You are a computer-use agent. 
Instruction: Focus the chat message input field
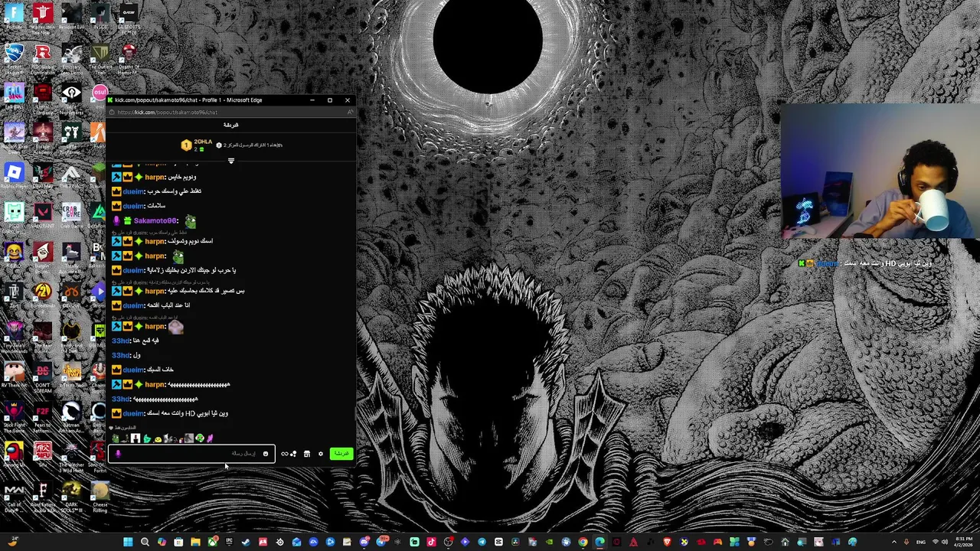click(x=191, y=454)
